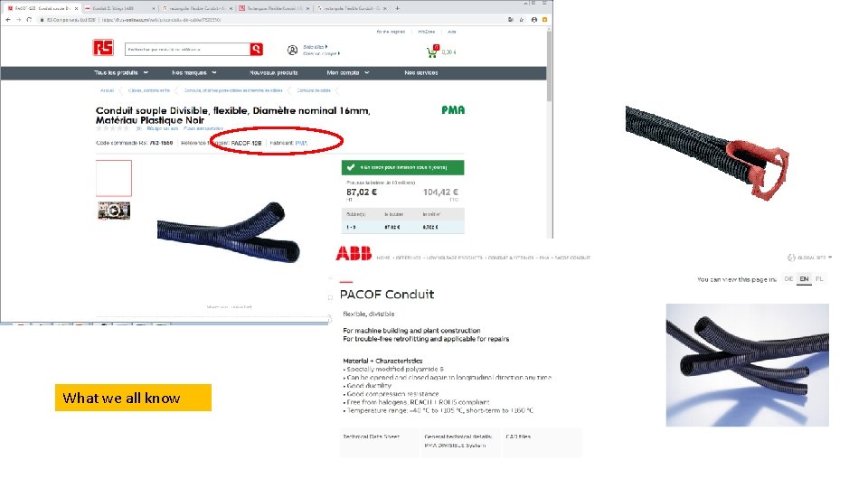Click the browser back arrow

8,19
